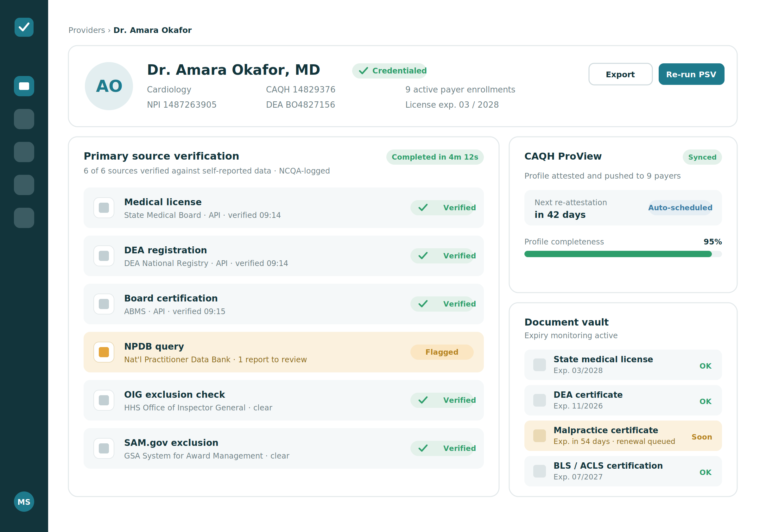Click the Synced status badge
The height and width of the screenshot is (532, 760).
tap(702, 157)
